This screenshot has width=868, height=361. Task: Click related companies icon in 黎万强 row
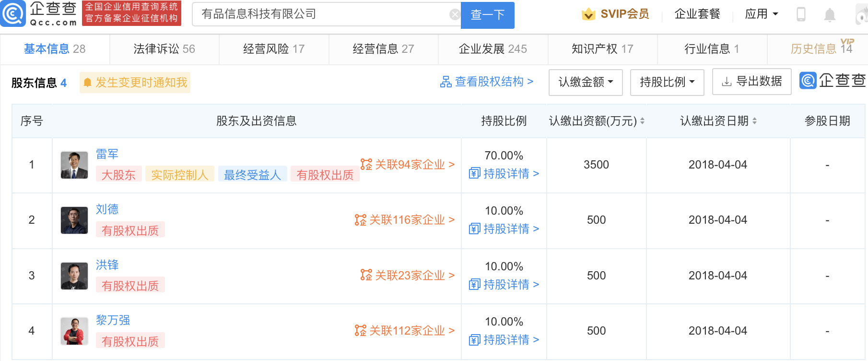(361, 331)
